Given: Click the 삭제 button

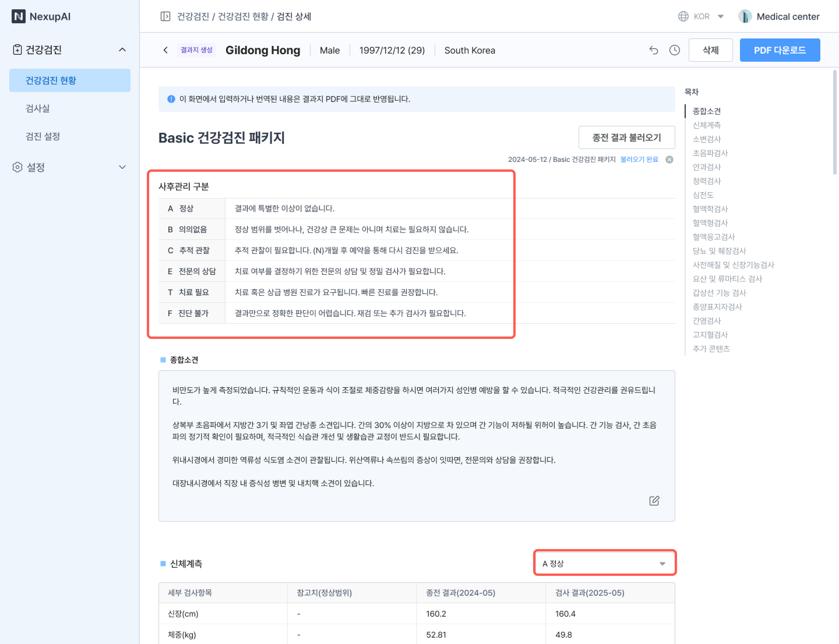Looking at the screenshot, I should [x=710, y=50].
